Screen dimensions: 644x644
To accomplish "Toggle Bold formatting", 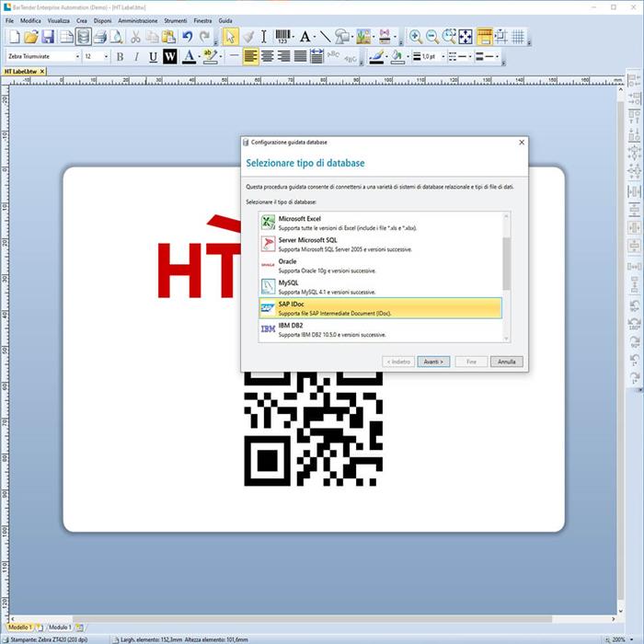I will [120, 56].
